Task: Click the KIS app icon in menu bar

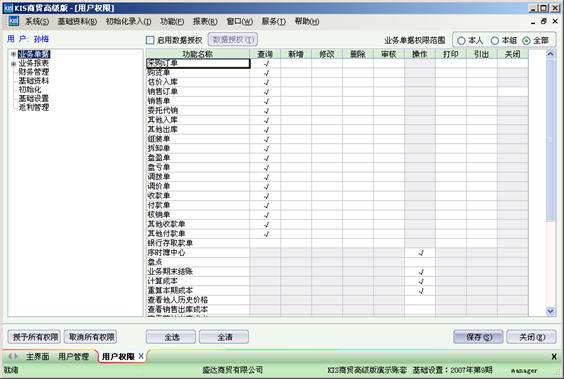Action: (x=13, y=21)
